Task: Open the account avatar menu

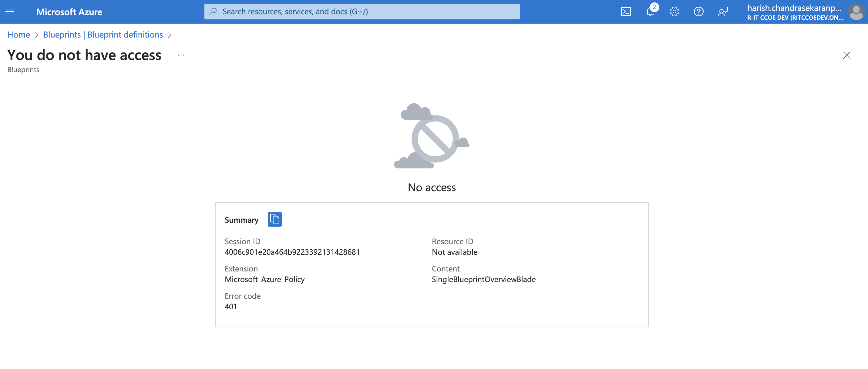Action: click(x=856, y=12)
